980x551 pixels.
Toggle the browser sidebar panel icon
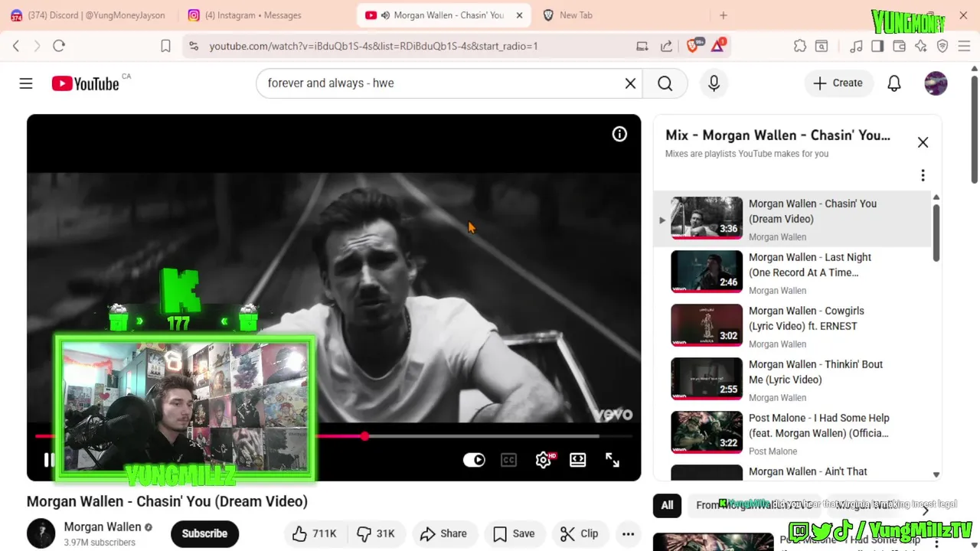click(877, 46)
